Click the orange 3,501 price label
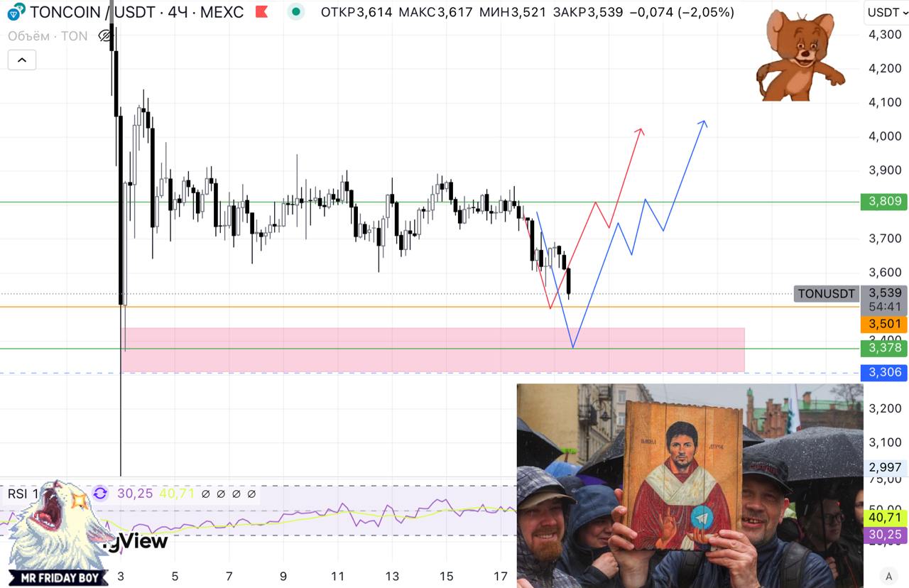Screen dimensions: 909x588 pos(884,325)
